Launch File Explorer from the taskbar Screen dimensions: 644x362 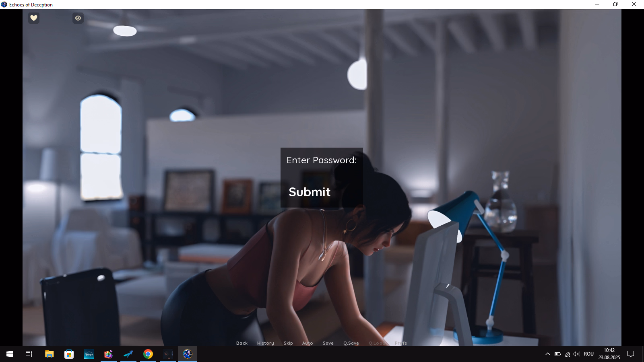click(x=49, y=354)
